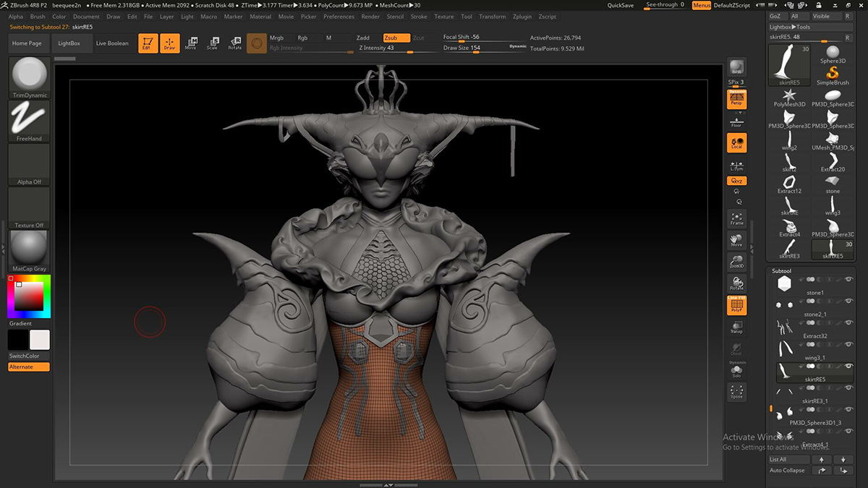Click the Rotate tool in top toolbar
Screen dimensions: 868x488
pos(235,43)
